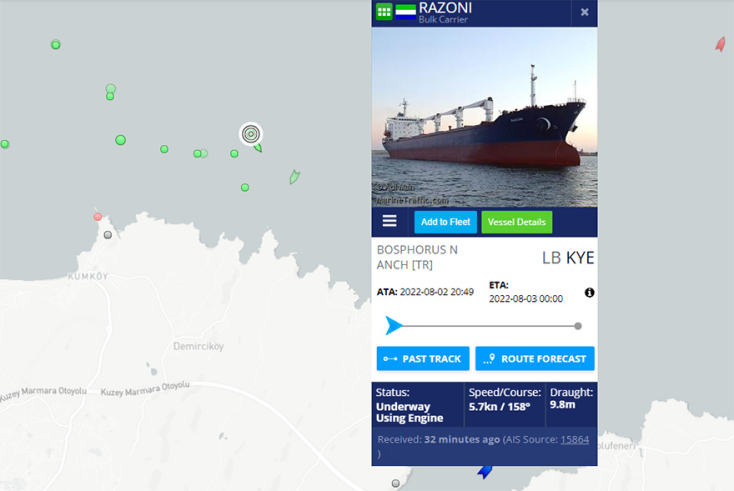Click the RAZONI ship photo

click(x=484, y=117)
